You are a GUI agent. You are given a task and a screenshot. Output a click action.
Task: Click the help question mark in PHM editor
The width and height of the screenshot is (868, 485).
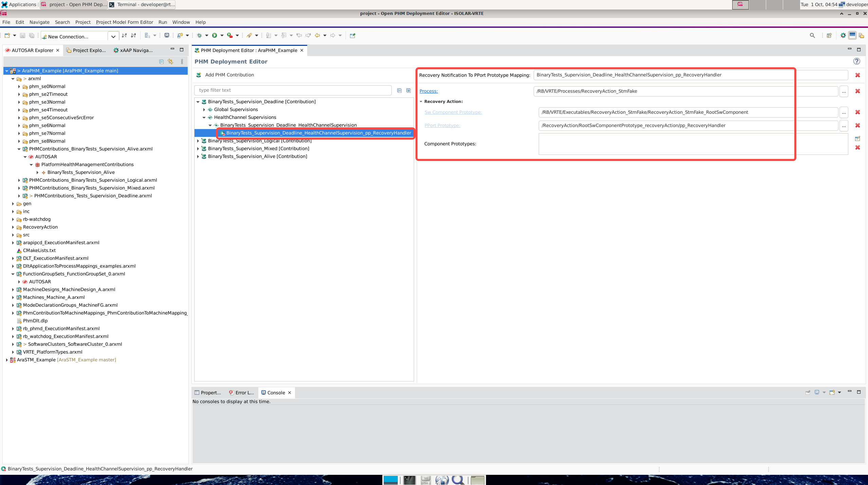click(856, 61)
